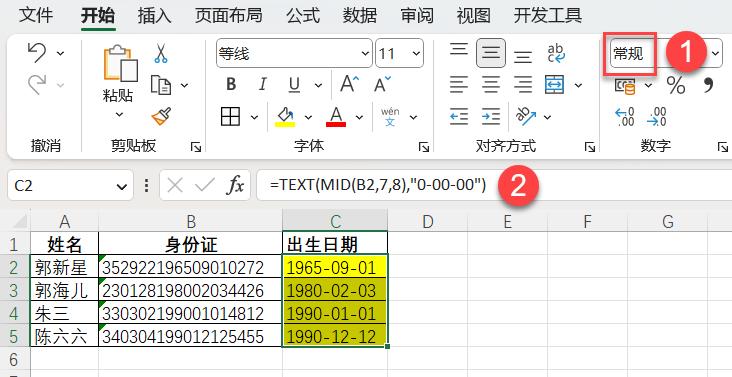Viewport: 732px width, 377px height.
Task: Click the wén phonetic guide icon
Action: 390,117
